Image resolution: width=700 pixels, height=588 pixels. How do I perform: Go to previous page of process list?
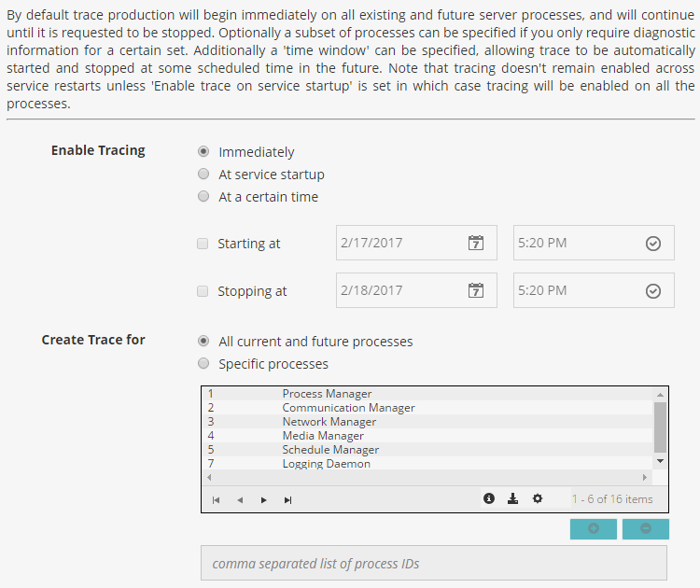tap(240, 500)
